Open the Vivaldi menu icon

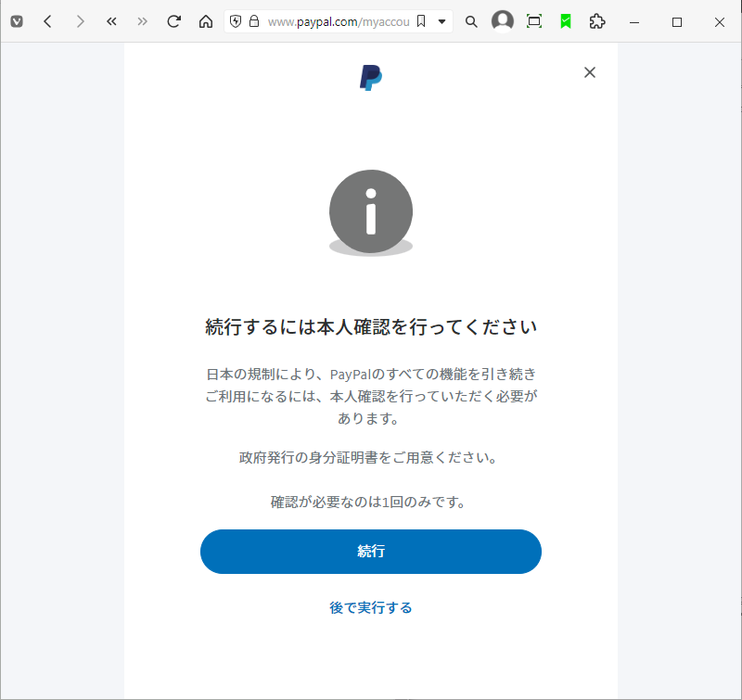[17, 21]
